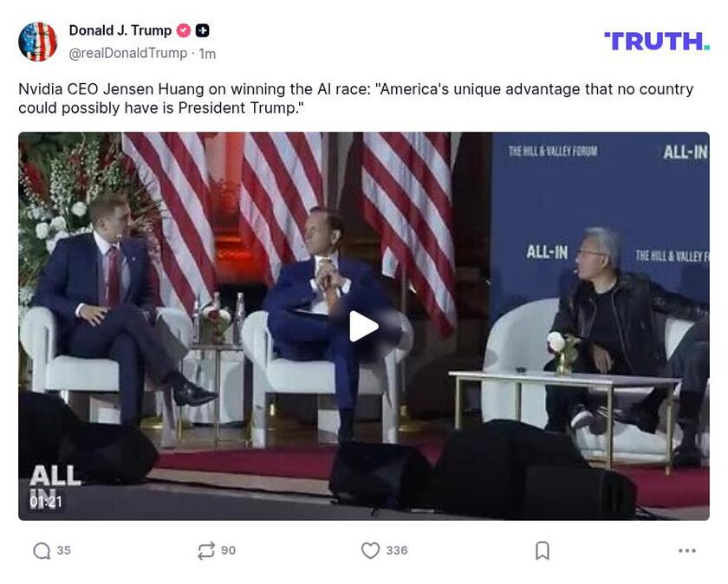Select the ReTruth repost icon
Screen dimensions: 728x584
(x=206, y=549)
